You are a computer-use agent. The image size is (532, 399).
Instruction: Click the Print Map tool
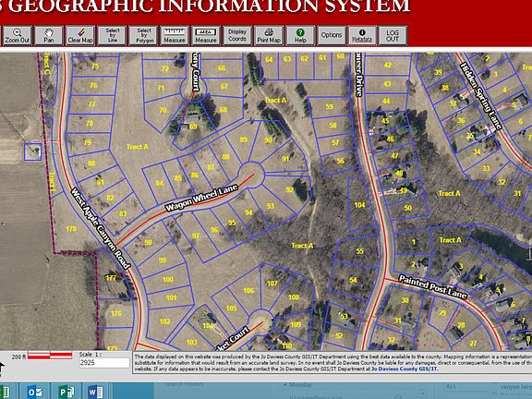click(x=269, y=36)
